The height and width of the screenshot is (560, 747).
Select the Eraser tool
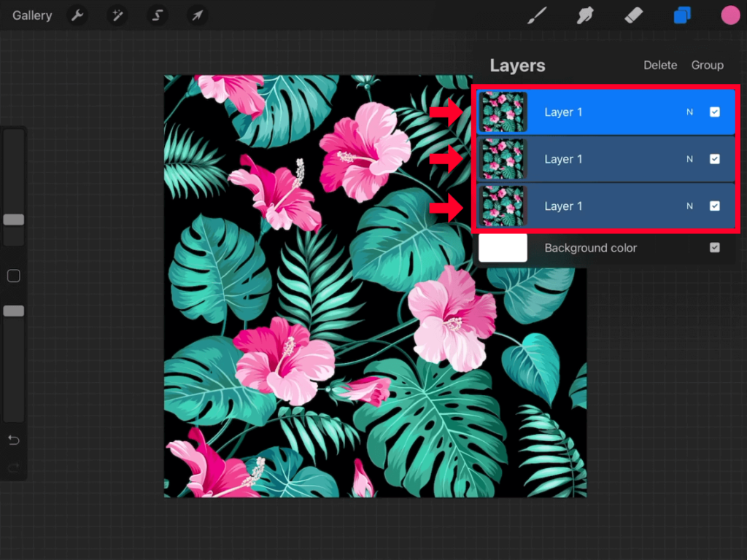tap(633, 15)
